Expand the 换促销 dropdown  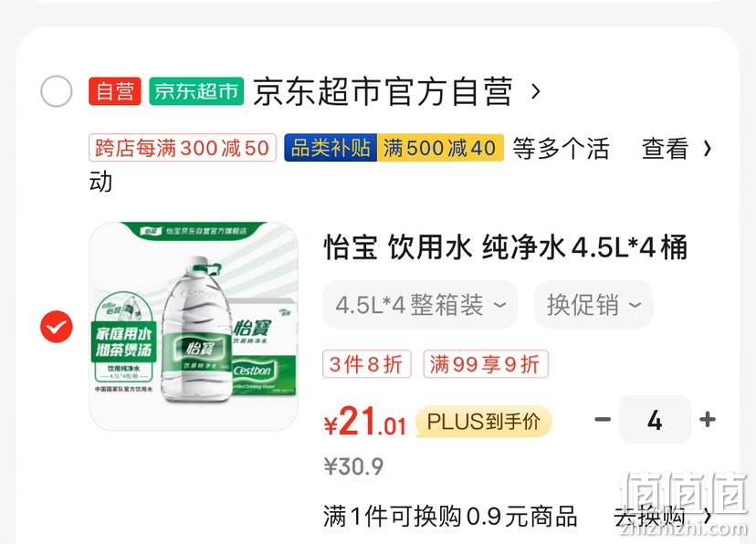(593, 305)
